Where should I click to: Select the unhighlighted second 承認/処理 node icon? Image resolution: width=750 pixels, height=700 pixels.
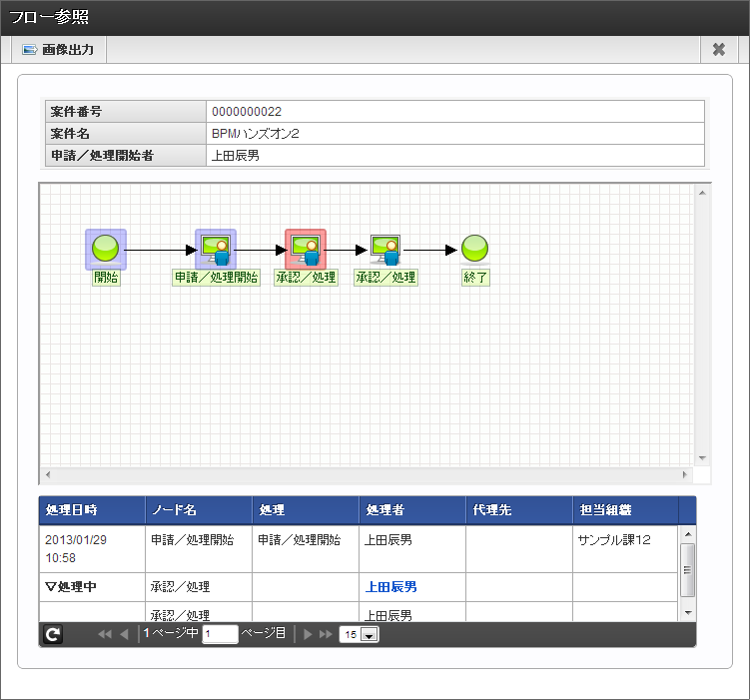[x=385, y=249]
